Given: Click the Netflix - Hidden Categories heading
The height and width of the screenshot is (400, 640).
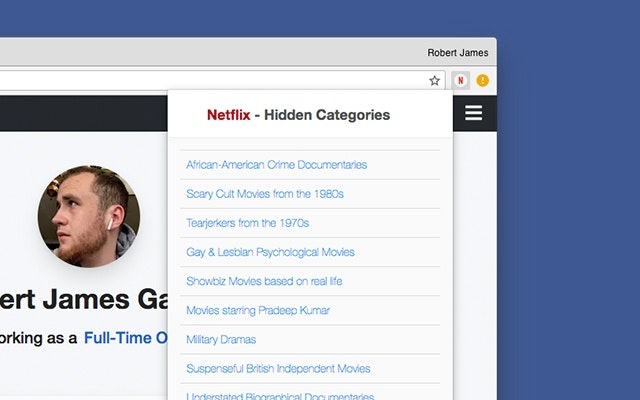Looking at the screenshot, I should 298,115.
